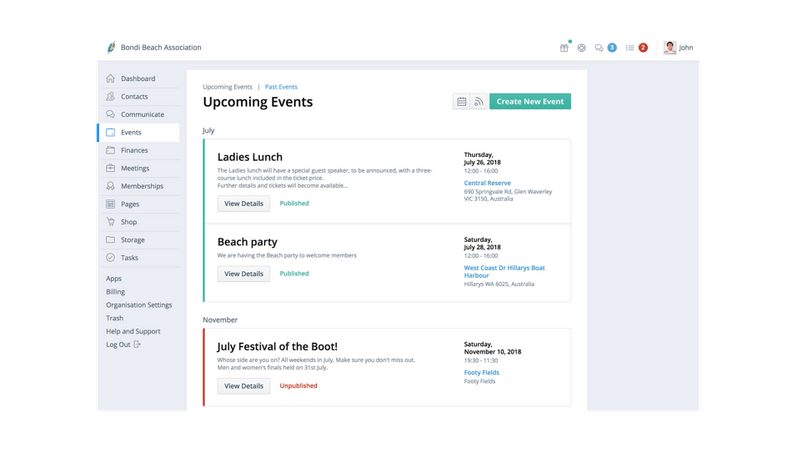Open the chat messages icon
Screen dimensions: 800x462
tap(599, 47)
